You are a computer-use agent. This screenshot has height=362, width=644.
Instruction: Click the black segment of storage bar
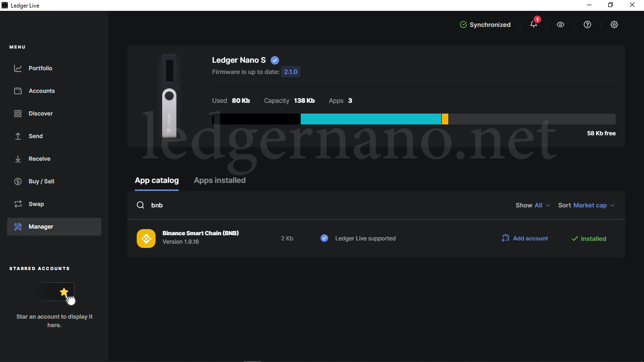coord(256,119)
